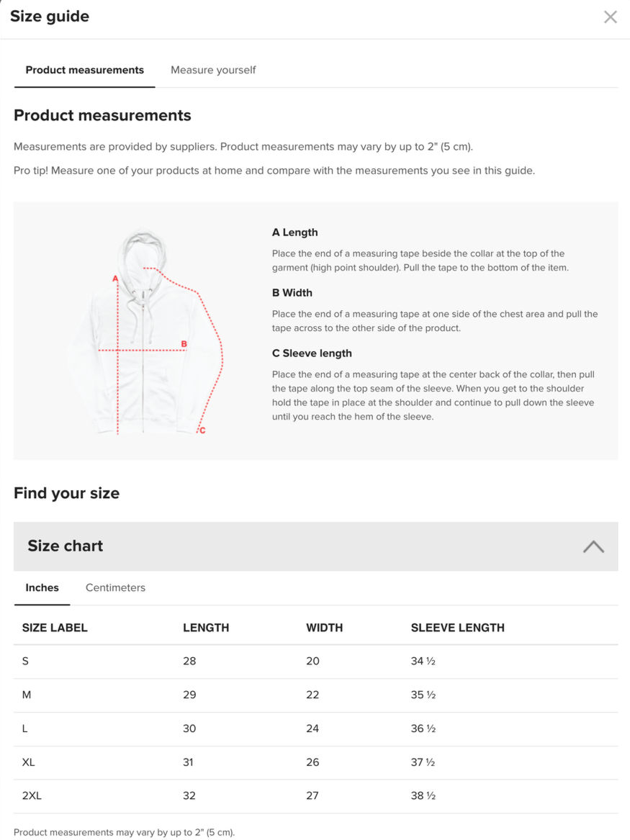
Task: Collapse the Size chart section
Action: tap(593, 546)
